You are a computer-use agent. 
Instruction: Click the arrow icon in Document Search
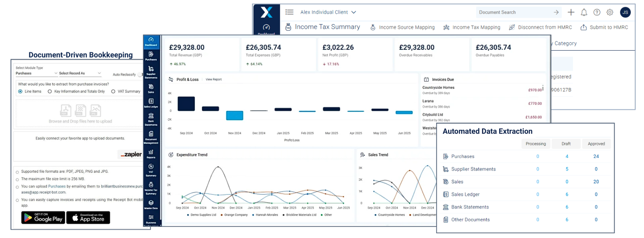[x=556, y=12]
